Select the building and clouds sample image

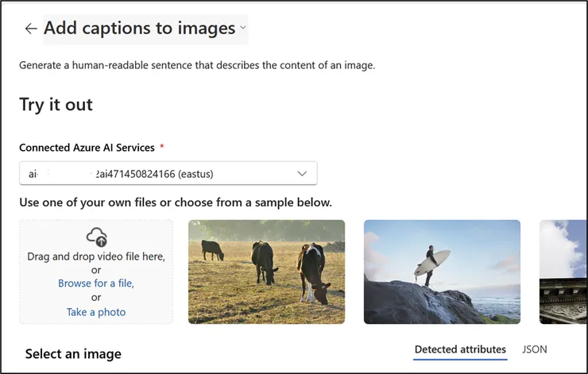click(563, 272)
